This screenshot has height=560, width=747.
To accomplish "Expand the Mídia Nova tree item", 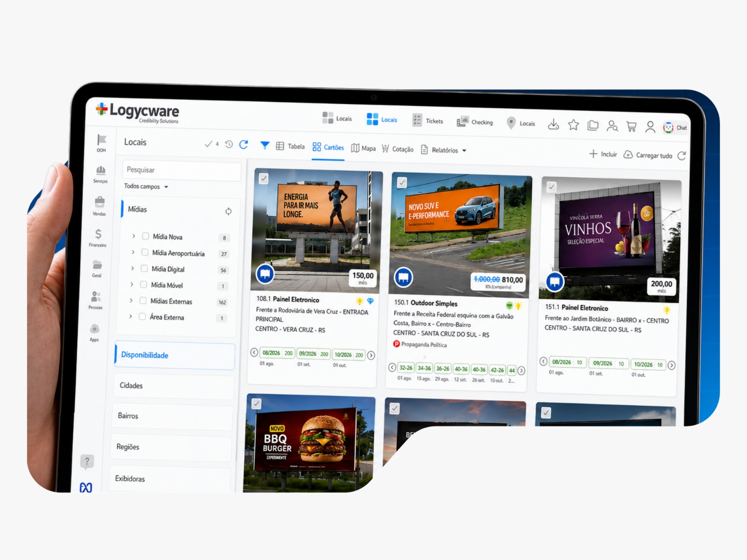I will pyautogui.click(x=134, y=236).
